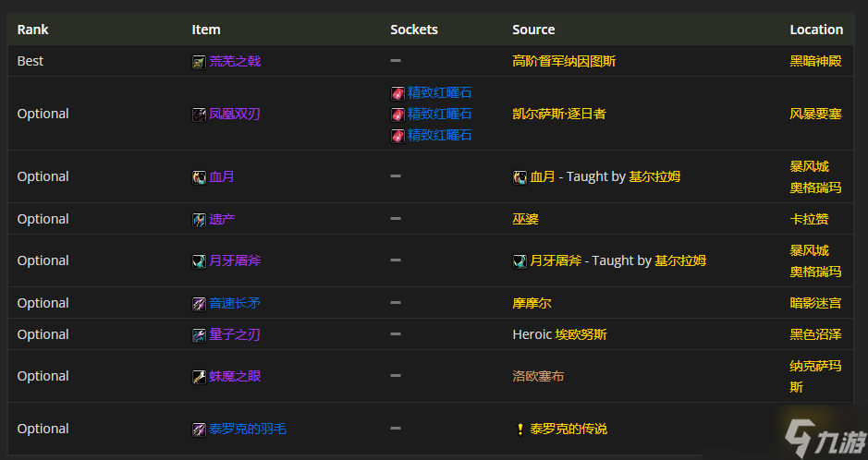Open the 蛛魔之眼 item link
Viewport: 868px width, 460px height.
tap(235, 376)
